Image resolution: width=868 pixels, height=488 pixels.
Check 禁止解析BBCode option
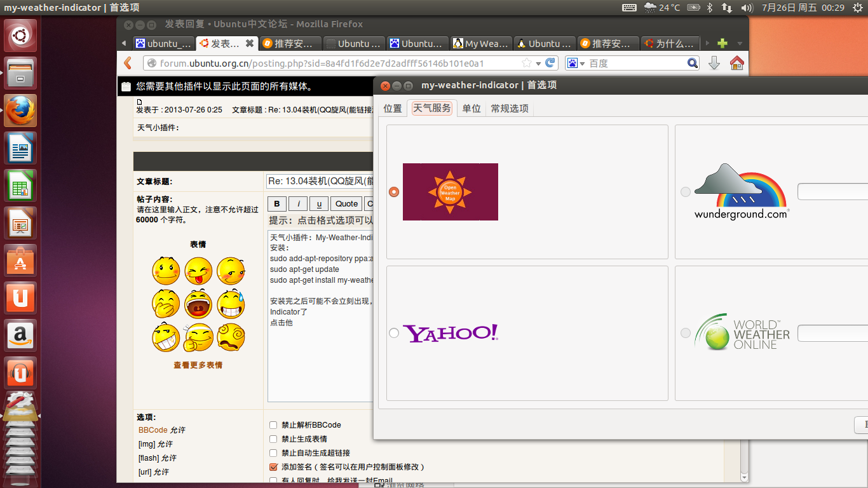pos(273,425)
